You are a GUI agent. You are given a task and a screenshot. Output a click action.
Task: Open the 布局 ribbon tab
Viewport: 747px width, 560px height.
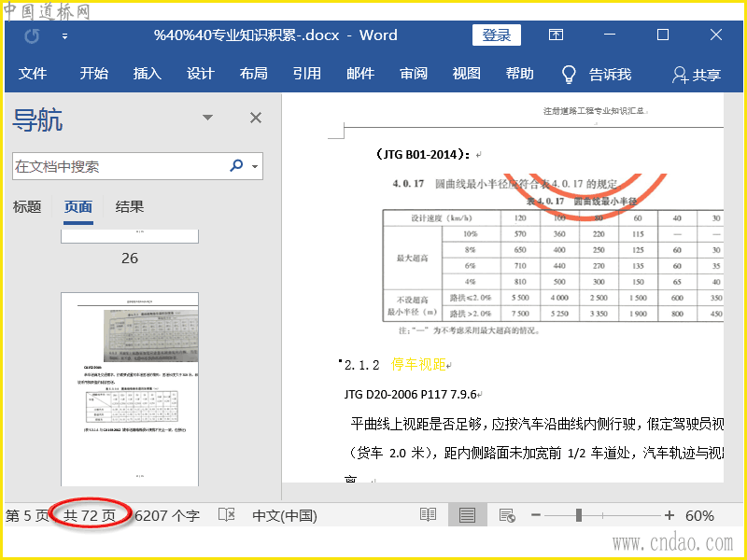253,74
